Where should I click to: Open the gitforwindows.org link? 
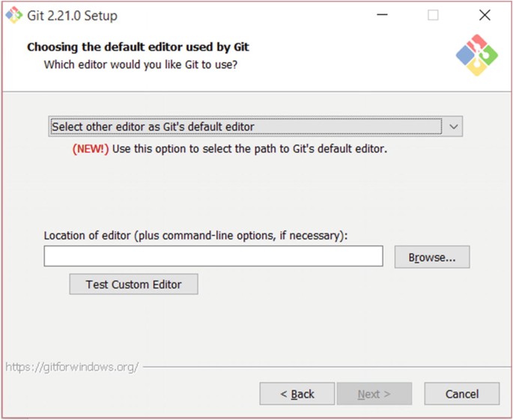72,367
